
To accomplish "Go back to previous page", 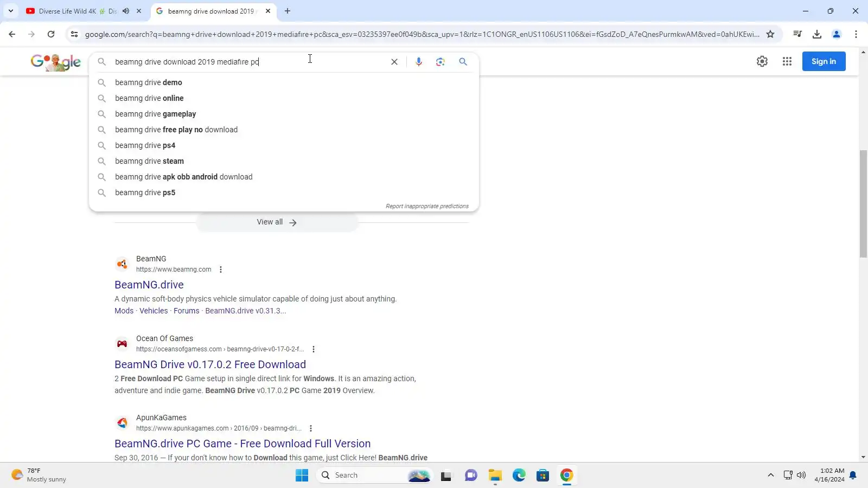I will coord(12,34).
